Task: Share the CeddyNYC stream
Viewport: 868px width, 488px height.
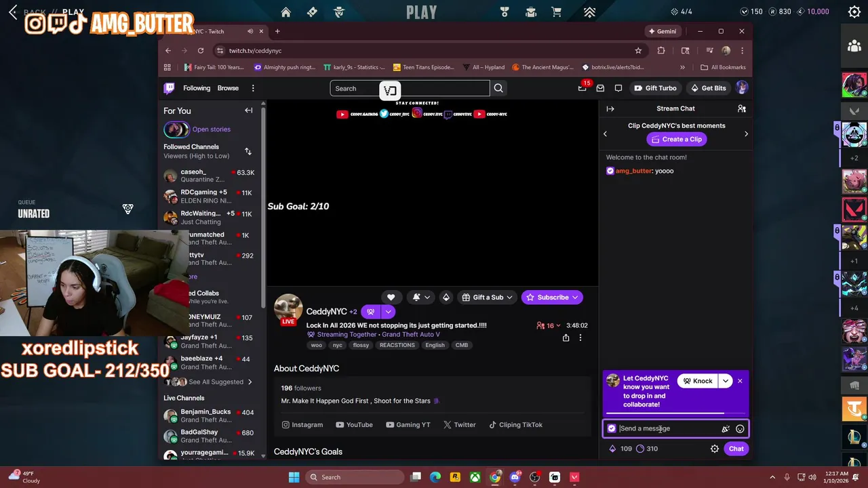Action: click(566, 338)
